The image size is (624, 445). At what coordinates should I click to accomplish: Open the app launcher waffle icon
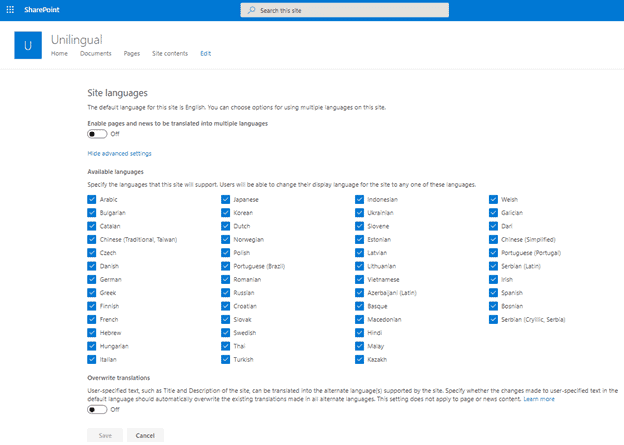10,10
